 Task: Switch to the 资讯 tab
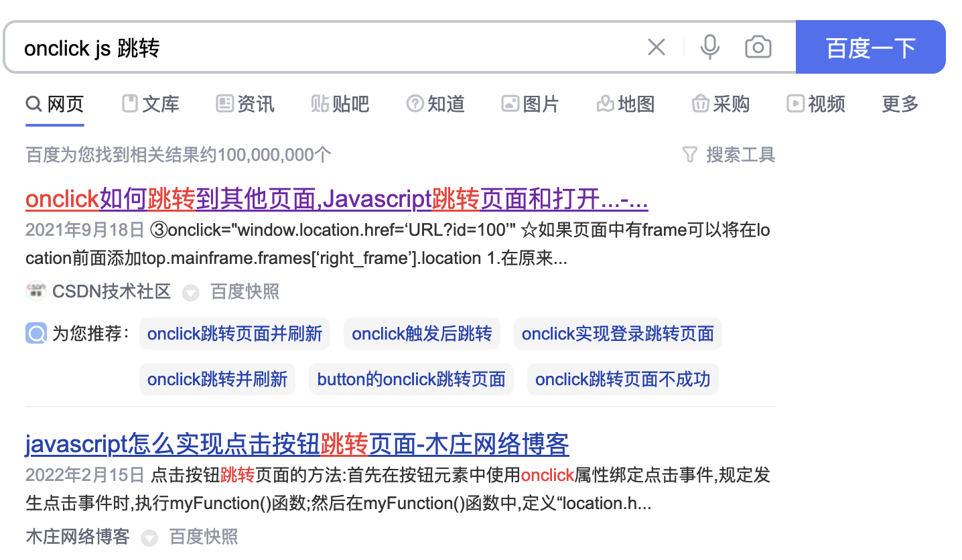pos(246,104)
